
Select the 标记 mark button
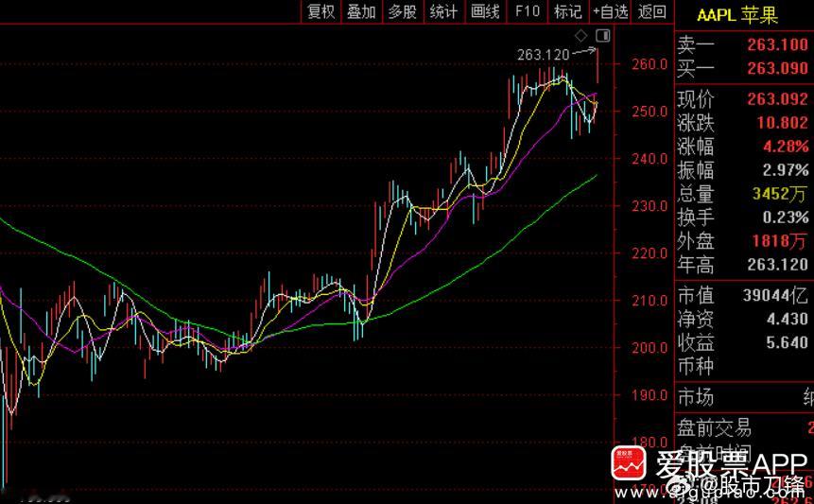568,11
